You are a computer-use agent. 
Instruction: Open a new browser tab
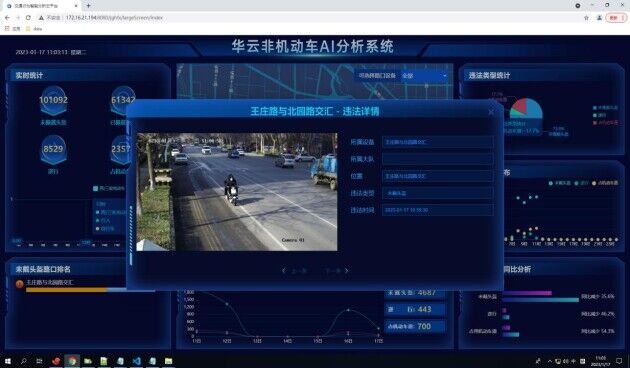88,6
